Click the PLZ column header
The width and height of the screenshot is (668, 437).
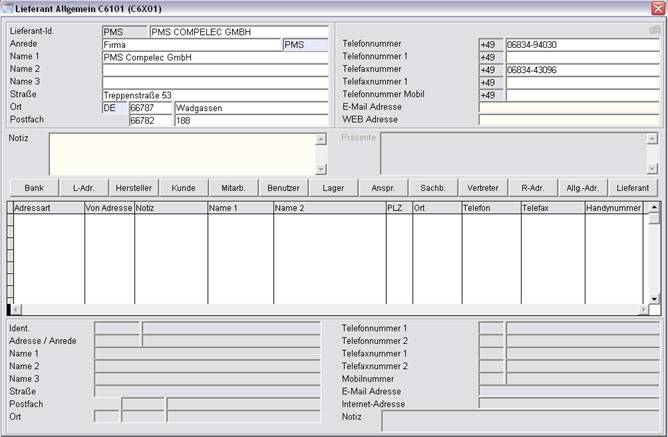point(398,208)
